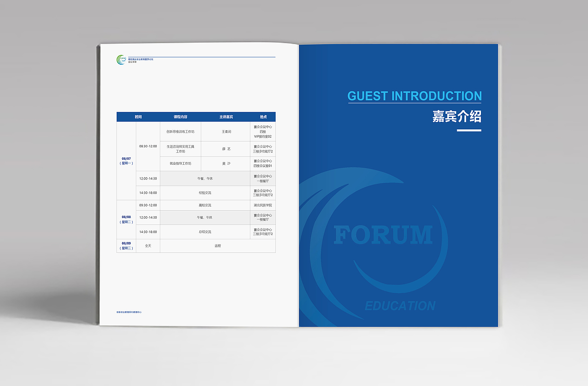This screenshot has height=386, width=588.
Task: Click 午餐、午休 in the 08/08 block
Action: 205,218
